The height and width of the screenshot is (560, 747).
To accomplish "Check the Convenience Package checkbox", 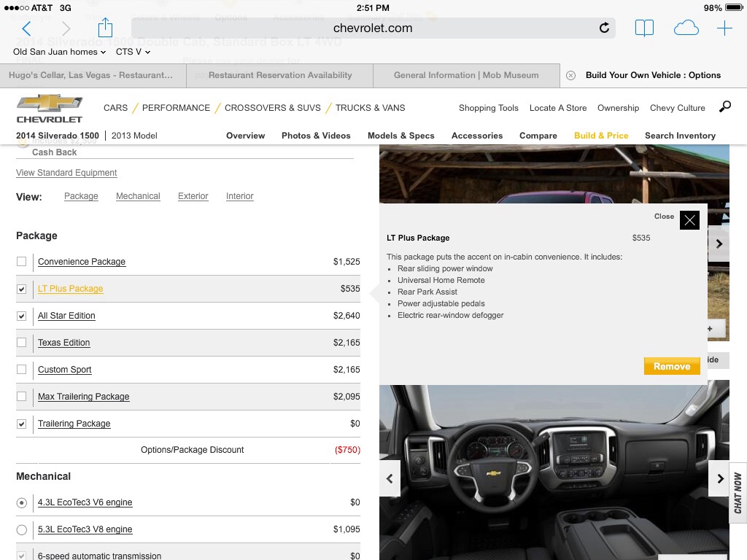I will 21,262.
